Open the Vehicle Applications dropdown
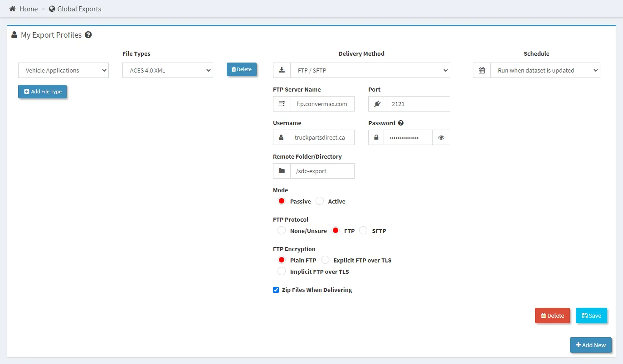The height and width of the screenshot is (364, 623). point(63,70)
